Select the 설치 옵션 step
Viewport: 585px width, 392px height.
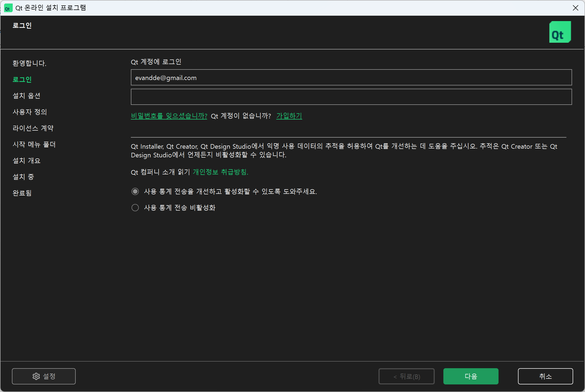point(27,96)
